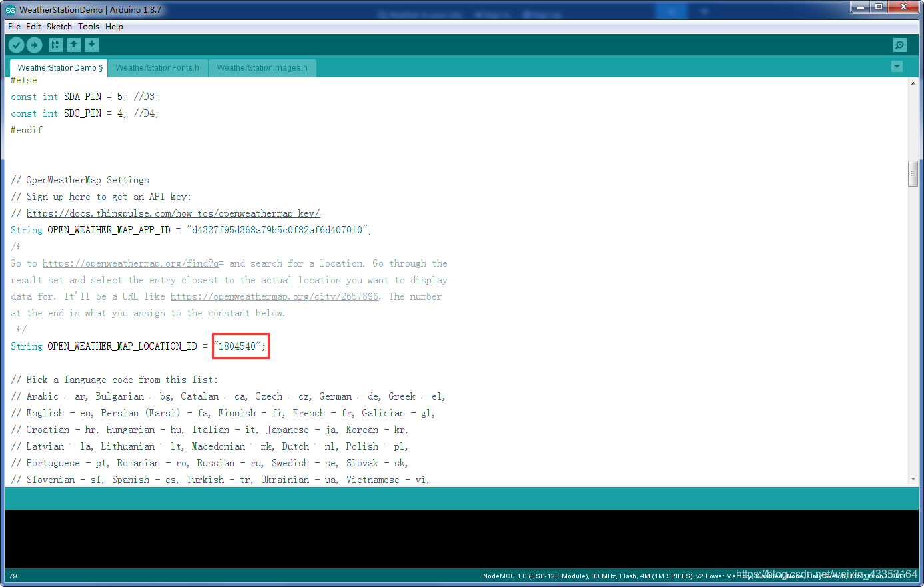
Task: Open the Edit menu
Action: (x=33, y=27)
